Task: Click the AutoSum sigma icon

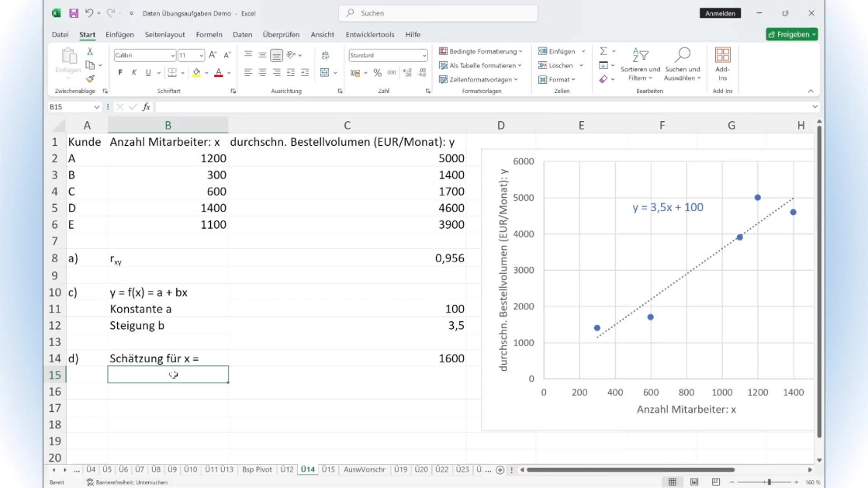Action: tap(603, 51)
